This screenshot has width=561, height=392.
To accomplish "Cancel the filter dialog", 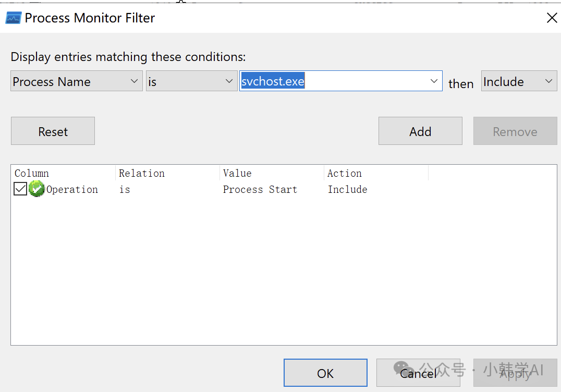I will pyautogui.click(x=418, y=373).
